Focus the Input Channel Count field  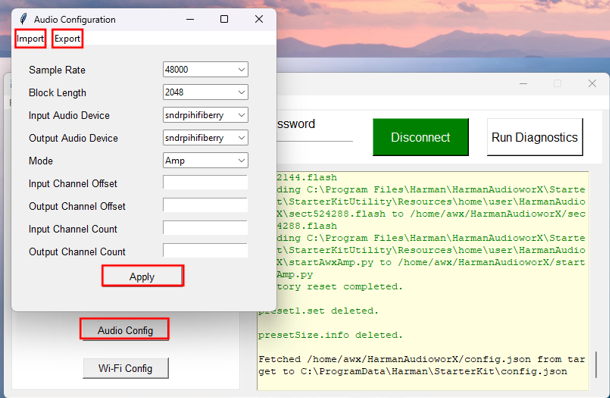205,228
